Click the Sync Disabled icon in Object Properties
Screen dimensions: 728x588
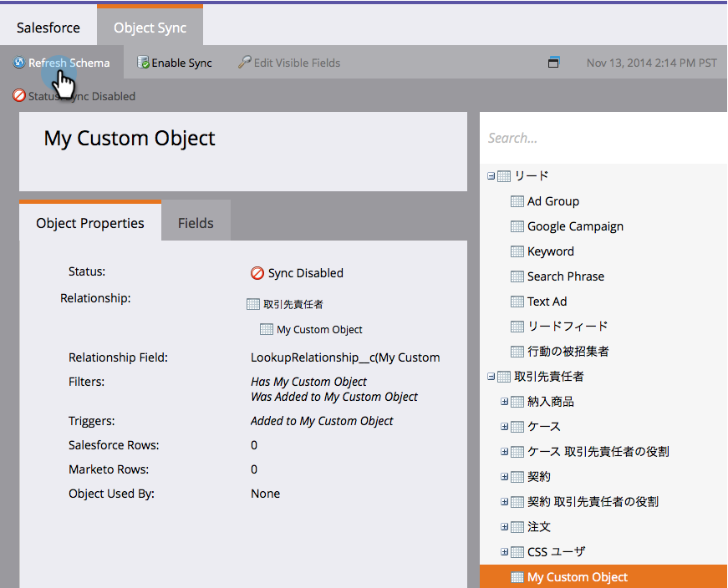(x=257, y=273)
